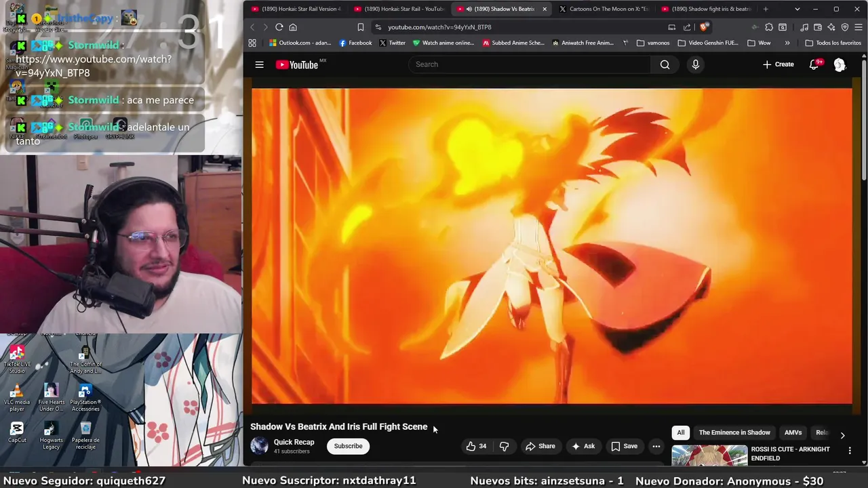Click the site settings icon in the address bar
The image size is (868, 488).
(377, 27)
